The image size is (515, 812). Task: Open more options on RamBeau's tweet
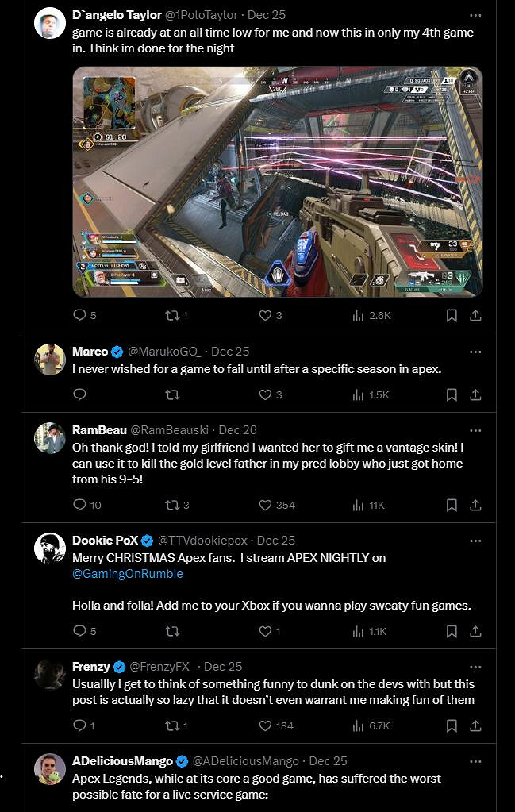coord(475,429)
